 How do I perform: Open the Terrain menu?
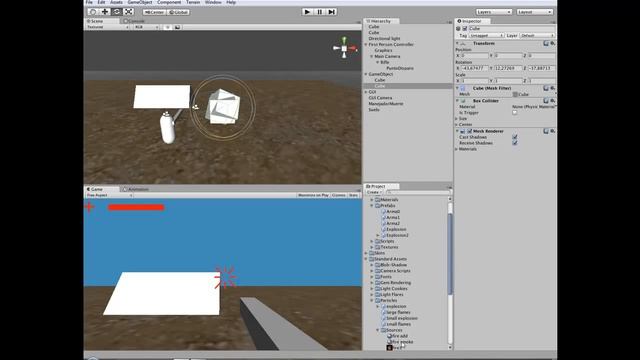(x=193, y=2)
